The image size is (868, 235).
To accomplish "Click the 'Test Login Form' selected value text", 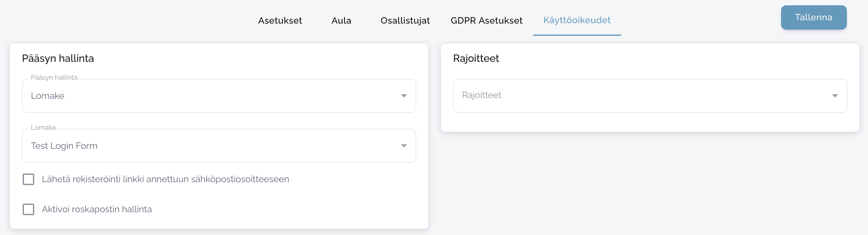I will pyautogui.click(x=64, y=146).
